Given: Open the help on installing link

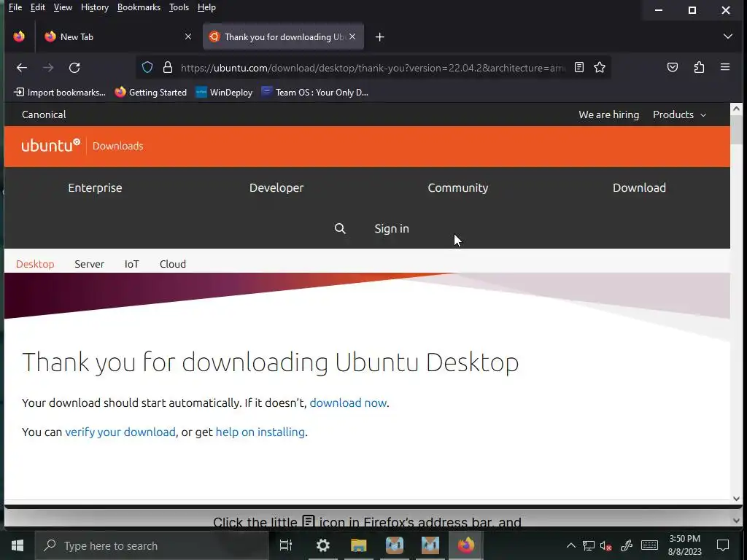Looking at the screenshot, I should click(260, 432).
